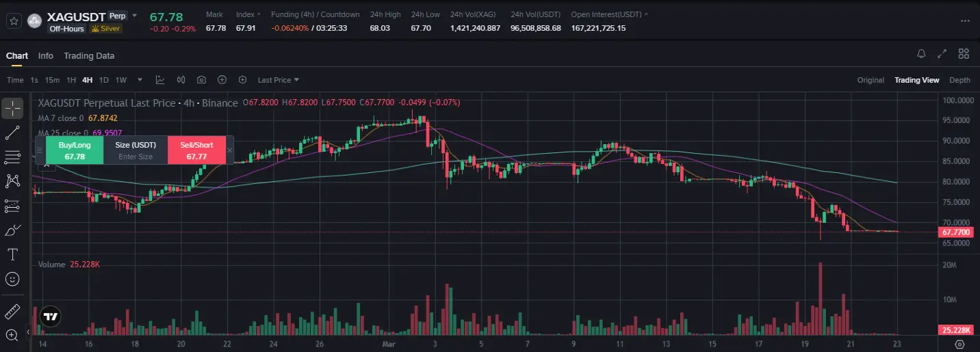This screenshot has width=980, height=352.
Task: Click the TradingView logo on chart
Action: (49, 316)
